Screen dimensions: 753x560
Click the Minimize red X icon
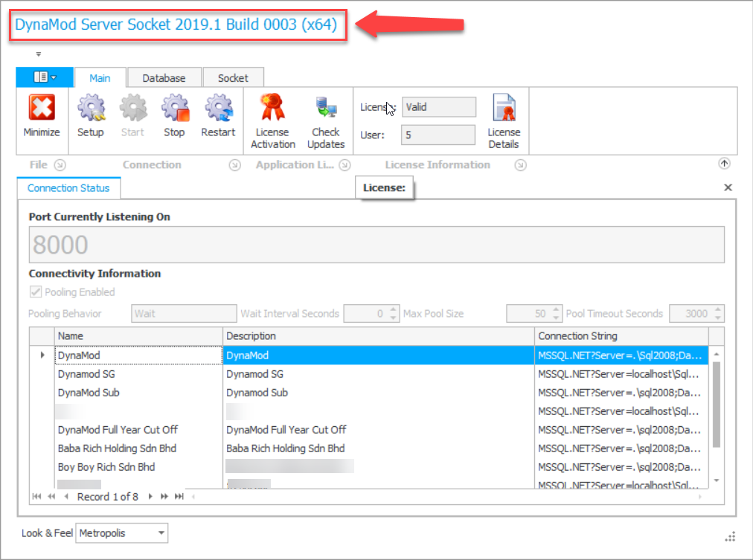(x=42, y=107)
